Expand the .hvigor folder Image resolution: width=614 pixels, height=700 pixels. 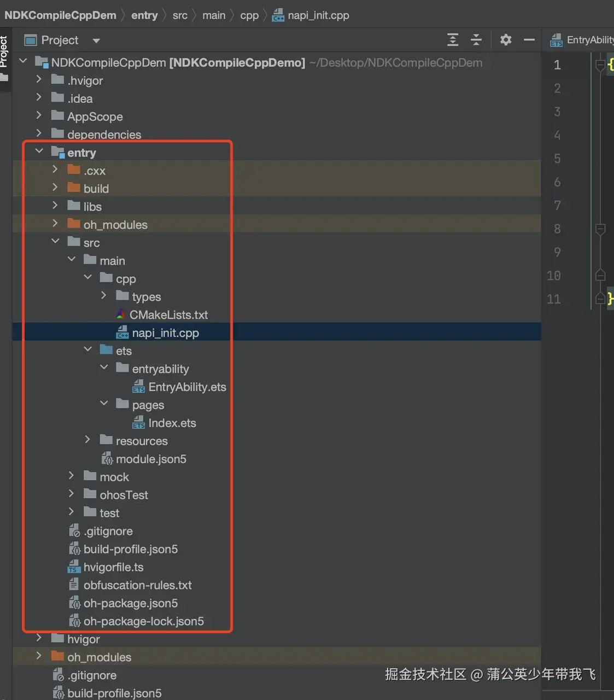coord(38,79)
